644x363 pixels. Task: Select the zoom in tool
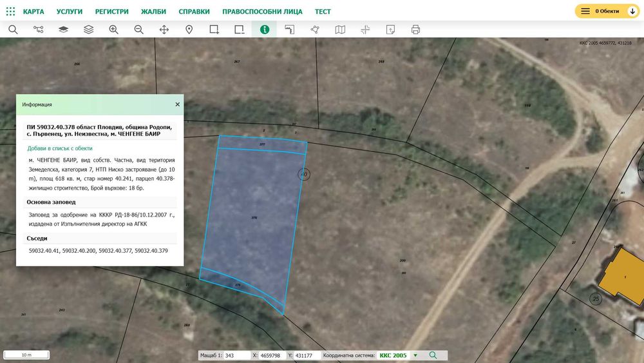click(x=114, y=30)
